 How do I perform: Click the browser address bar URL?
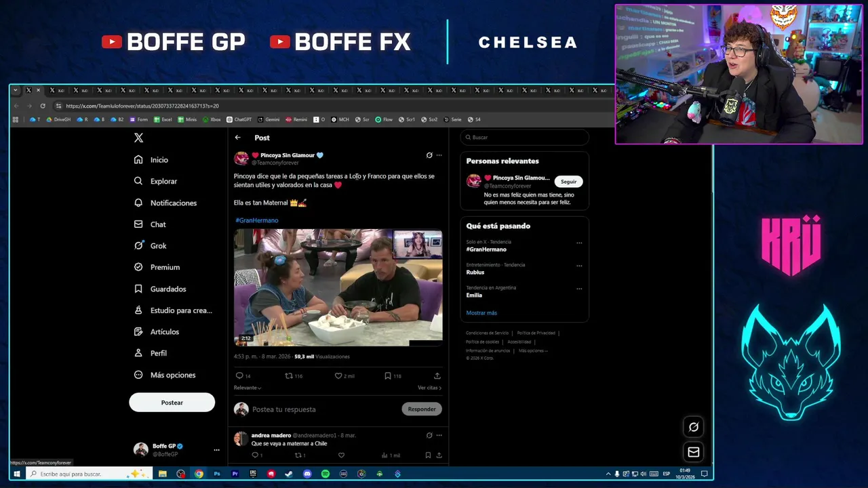click(142, 106)
